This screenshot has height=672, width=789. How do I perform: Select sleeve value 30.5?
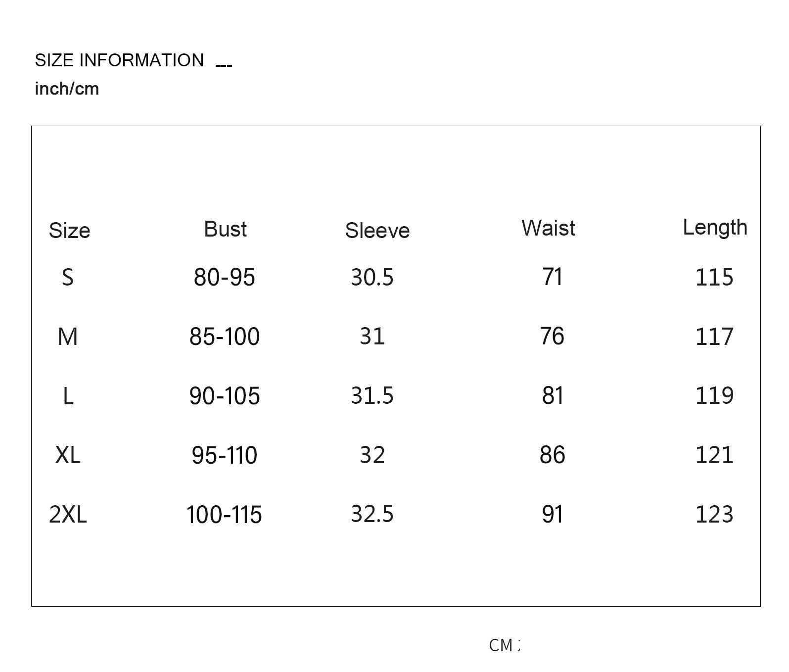pos(372,277)
